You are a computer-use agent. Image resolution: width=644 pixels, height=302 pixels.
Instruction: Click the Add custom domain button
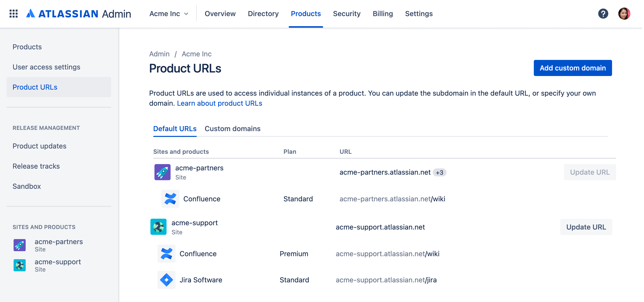click(573, 68)
